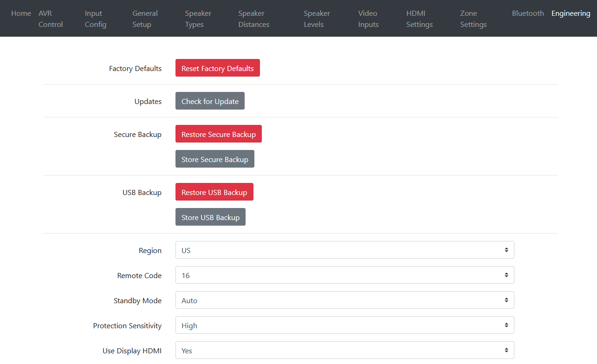The image size is (597, 364).
Task: Go to Speaker Levels page
Action: coord(317,19)
